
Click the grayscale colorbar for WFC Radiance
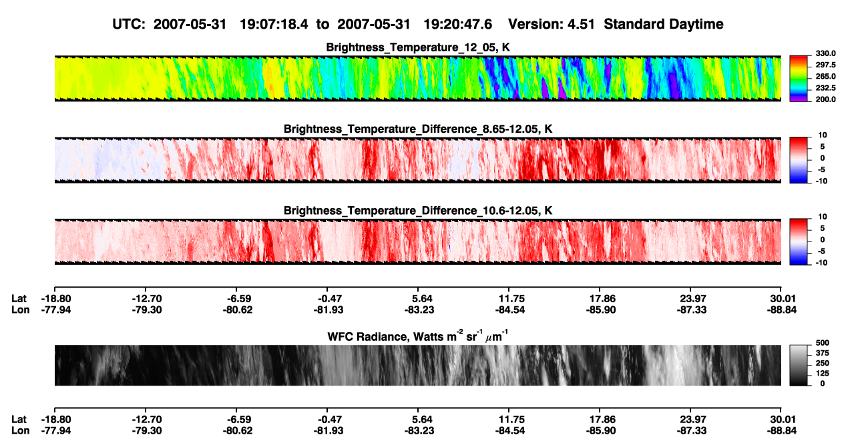799,366
